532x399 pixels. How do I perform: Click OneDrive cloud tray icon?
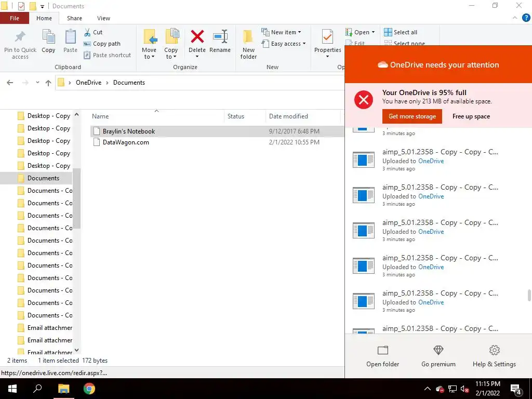coord(440,389)
